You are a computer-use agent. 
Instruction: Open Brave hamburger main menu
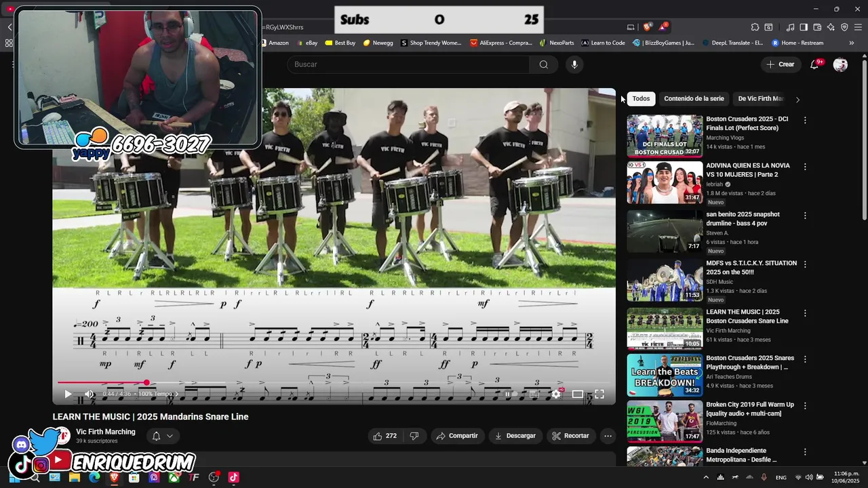(x=858, y=27)
